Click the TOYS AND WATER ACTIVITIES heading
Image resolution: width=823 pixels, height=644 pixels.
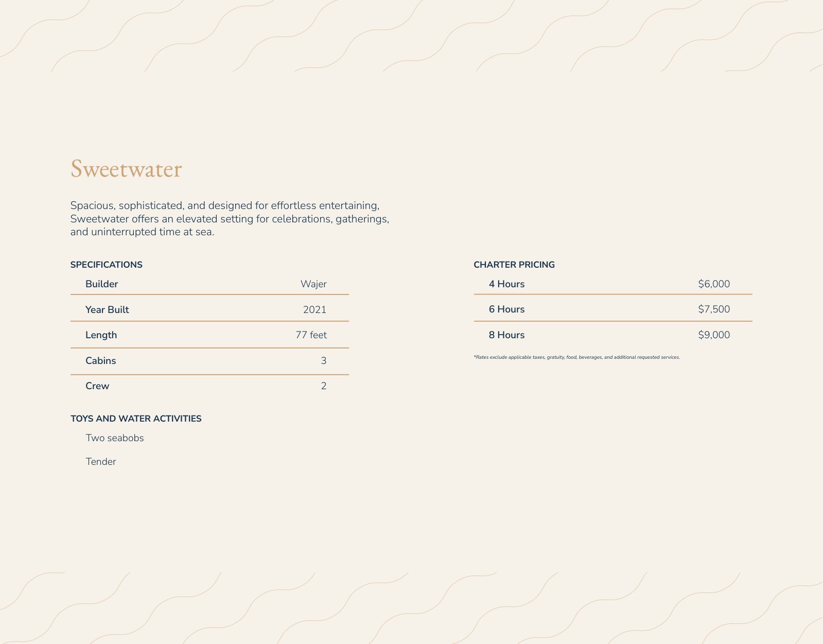(x=136, y=419)
